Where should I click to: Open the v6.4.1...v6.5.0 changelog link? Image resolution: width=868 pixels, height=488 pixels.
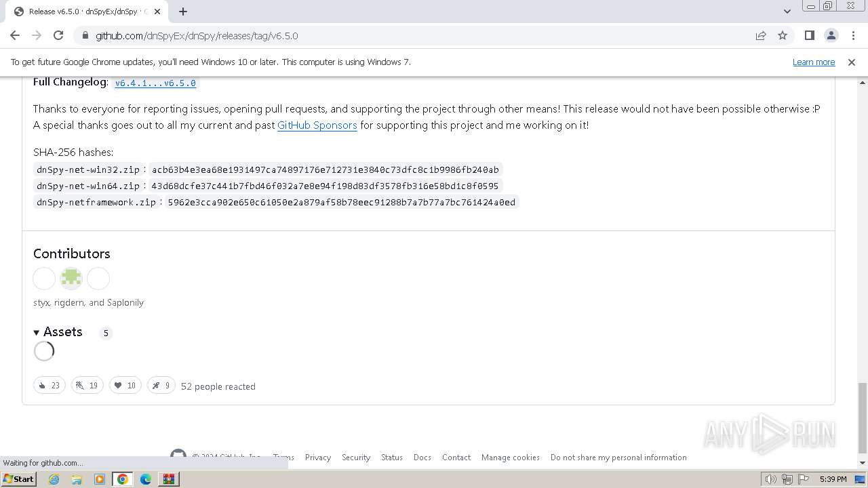pyautogui.click(x=155, y=83)
